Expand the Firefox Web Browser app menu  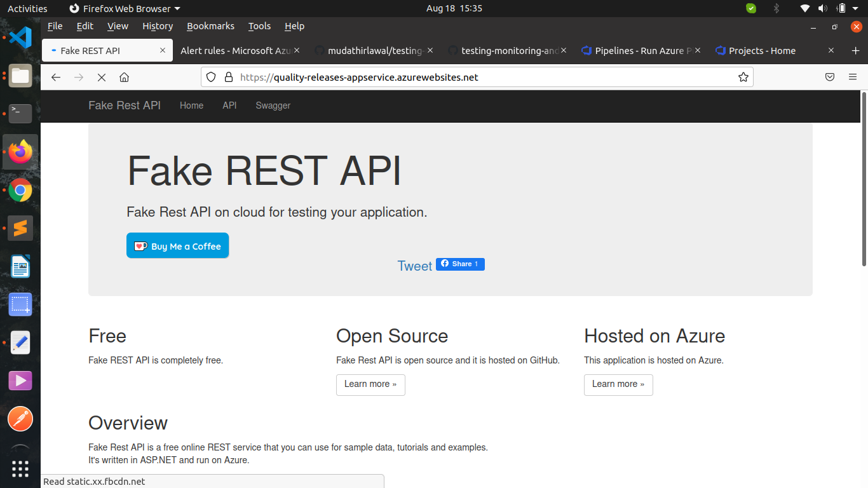coord(125,8)
